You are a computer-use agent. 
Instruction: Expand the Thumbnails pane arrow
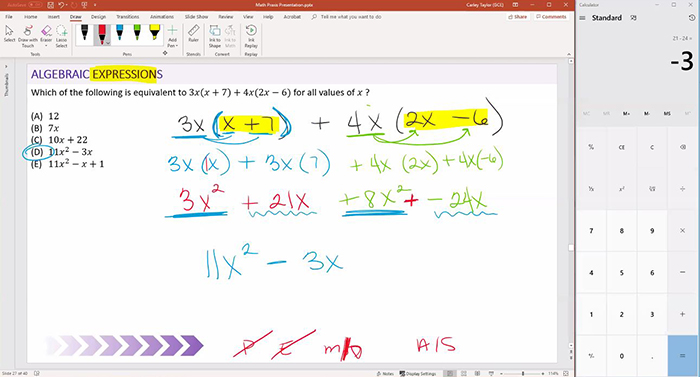pos(6,67)
